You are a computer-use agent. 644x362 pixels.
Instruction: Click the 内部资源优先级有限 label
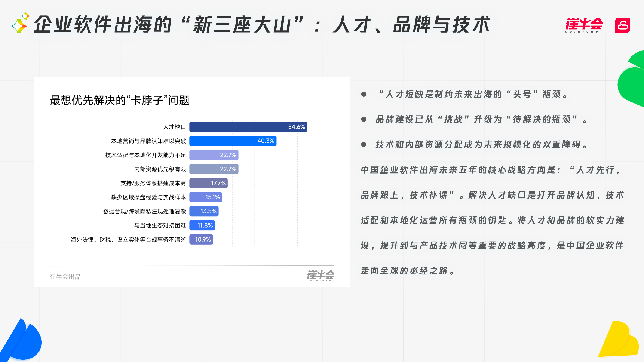[160, 169]
